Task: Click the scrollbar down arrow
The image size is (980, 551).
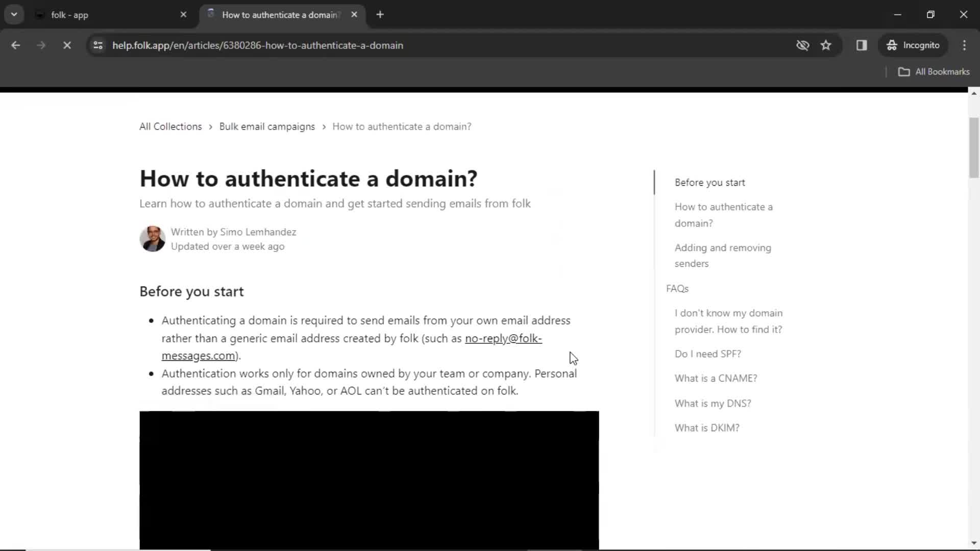Action: 974,543
